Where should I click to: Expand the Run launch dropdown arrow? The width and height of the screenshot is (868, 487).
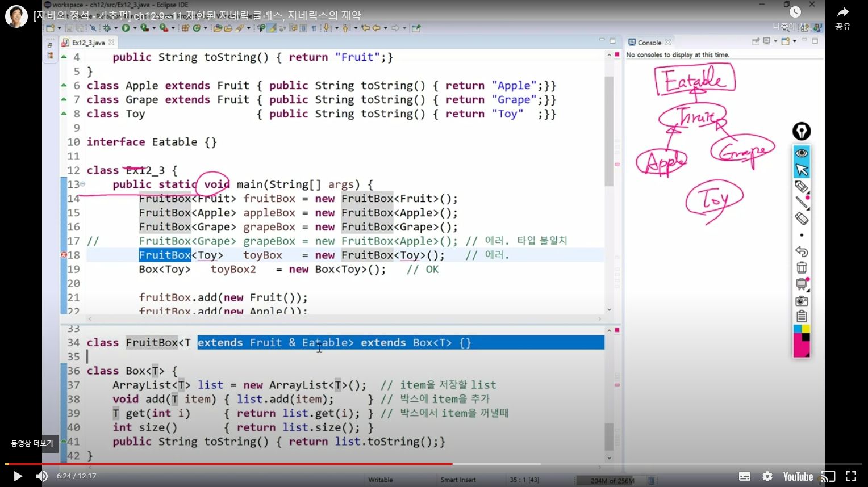click(x=135, y=28)
